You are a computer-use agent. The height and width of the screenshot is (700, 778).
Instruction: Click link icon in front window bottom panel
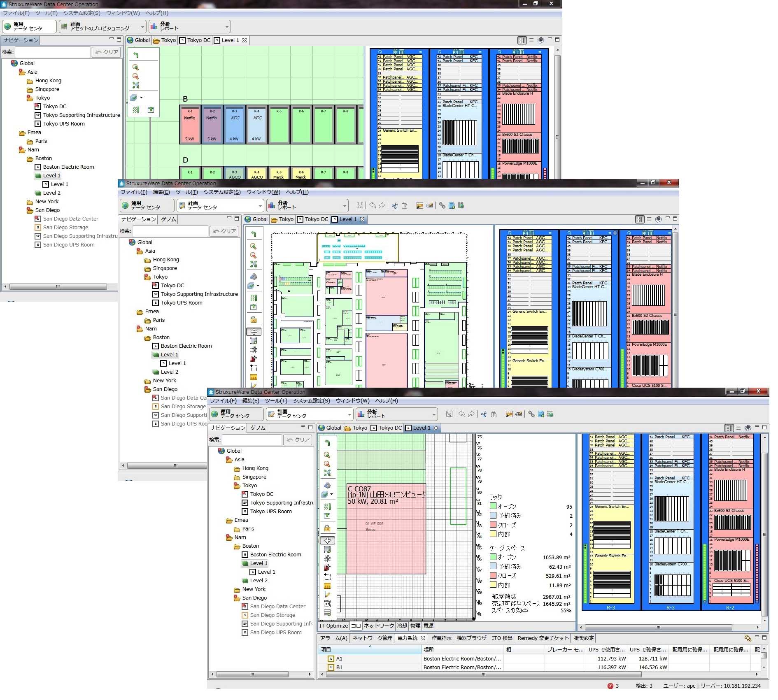(x=748, y=638)
